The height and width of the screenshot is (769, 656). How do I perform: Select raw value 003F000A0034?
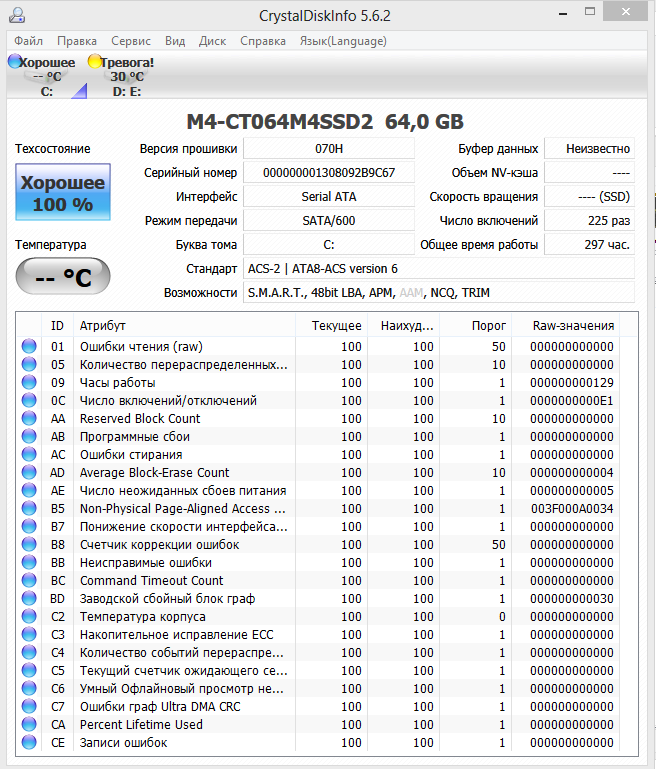click(572, 509)
